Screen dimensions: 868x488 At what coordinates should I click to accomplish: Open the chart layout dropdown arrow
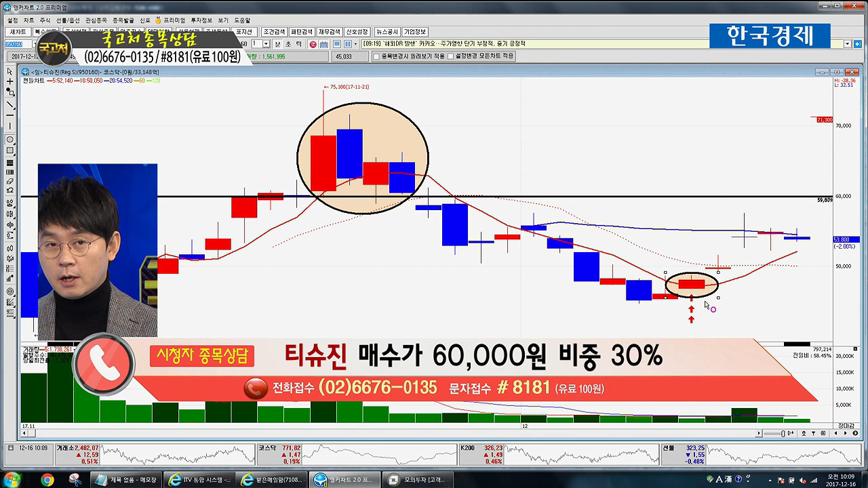[x=355, y=44]
